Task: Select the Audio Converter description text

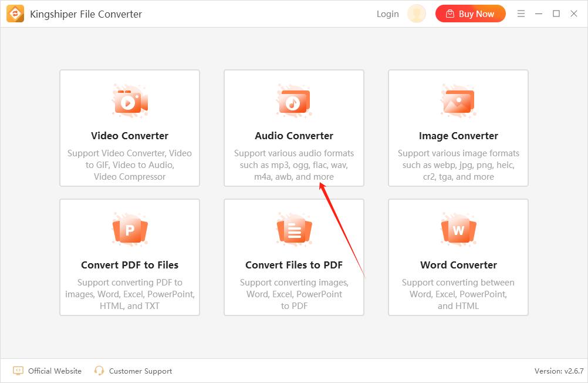Action: 294,165
